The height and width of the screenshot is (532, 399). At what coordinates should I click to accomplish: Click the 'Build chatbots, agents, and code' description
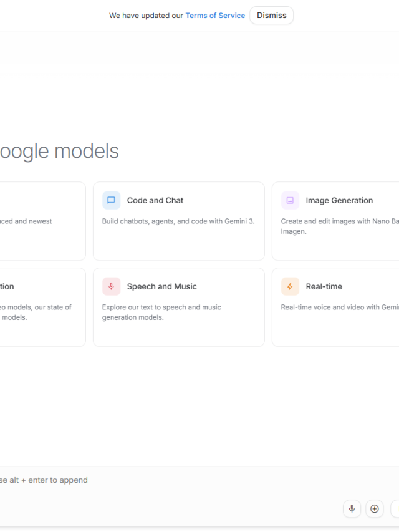click(178, 221)
